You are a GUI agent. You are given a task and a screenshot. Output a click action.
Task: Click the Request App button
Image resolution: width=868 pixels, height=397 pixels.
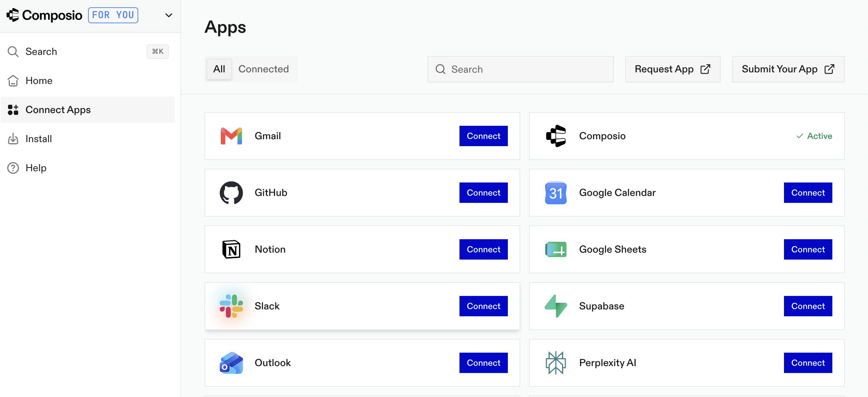pyautogui.click(x=673, y=69)
